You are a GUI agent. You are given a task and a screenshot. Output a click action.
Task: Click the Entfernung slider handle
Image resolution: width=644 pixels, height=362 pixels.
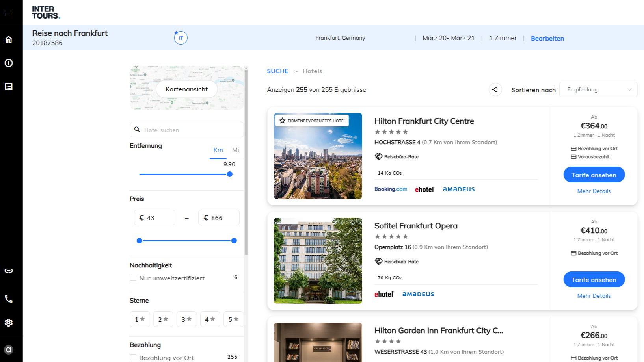(x=230, y=174)
